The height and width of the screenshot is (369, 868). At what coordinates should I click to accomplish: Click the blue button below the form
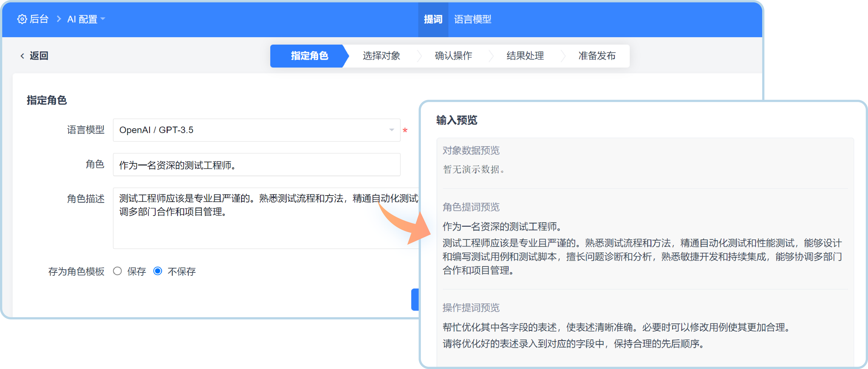tap(415, 299)
